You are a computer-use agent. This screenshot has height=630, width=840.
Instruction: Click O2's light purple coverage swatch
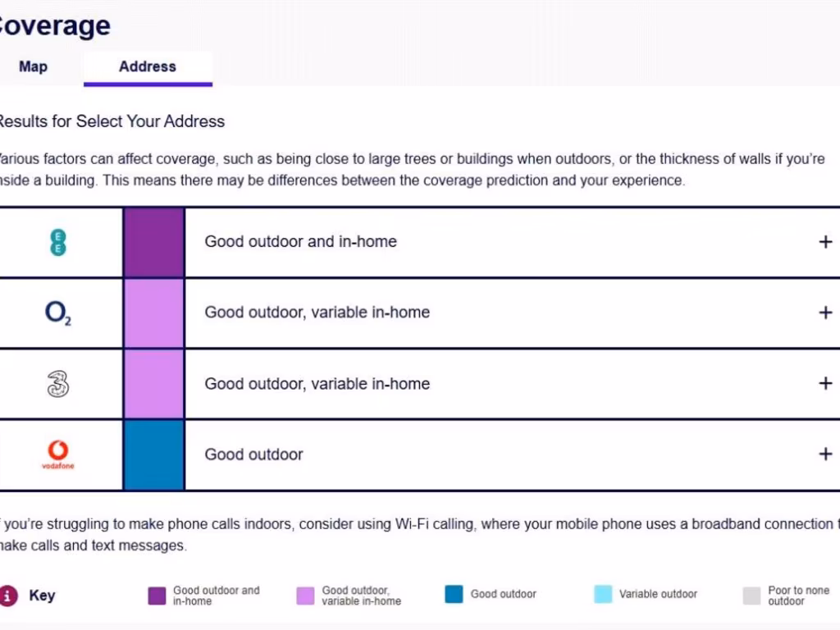click(x=153, y=313)
